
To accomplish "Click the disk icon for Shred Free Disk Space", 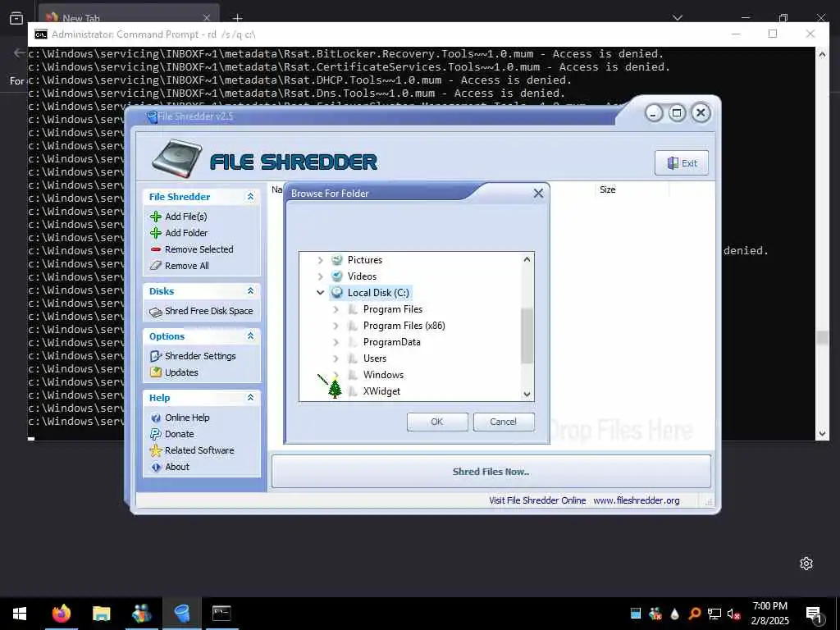I will point(155,311).
